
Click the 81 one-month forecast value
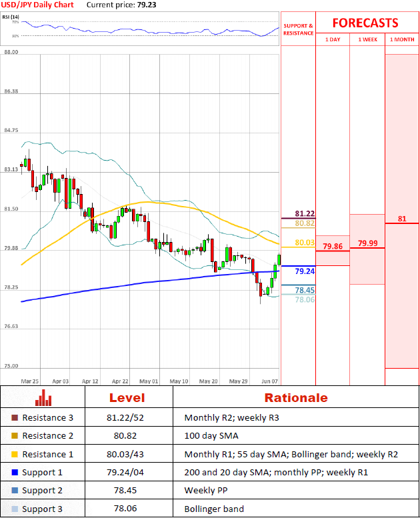pos(402,219)
